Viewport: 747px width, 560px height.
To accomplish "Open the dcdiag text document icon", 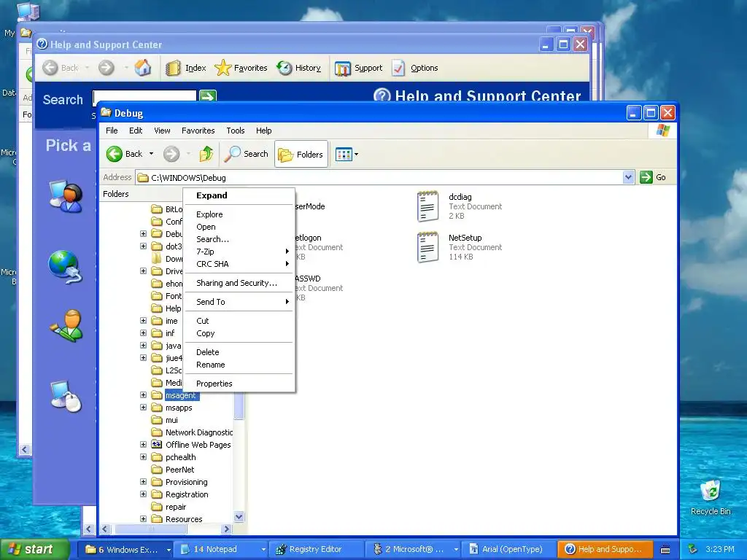I will click(x=427, y=206).
